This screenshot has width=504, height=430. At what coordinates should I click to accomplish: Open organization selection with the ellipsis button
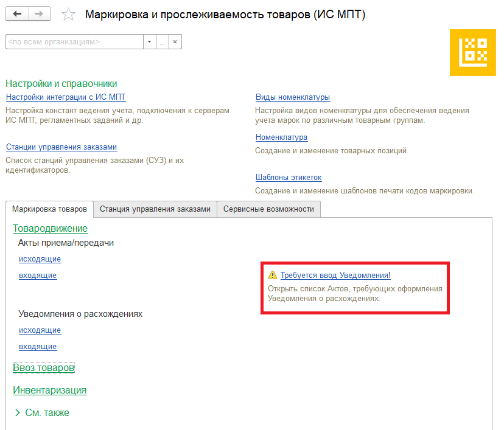click(163, 42)
